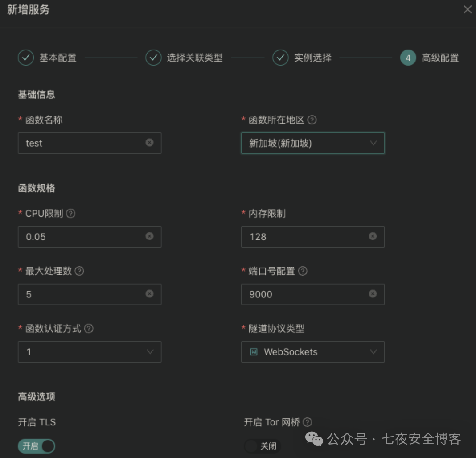Enable the 开启 Tor 网桥 toggle switch
This screenshot has height=458, width=476.
click(262, 446)
